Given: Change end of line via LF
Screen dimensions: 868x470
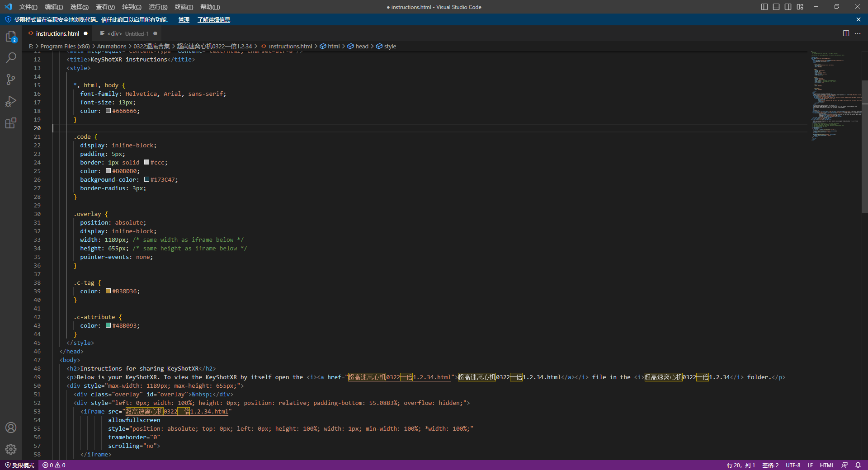Looking at the screenshot, I should (x=810, y=465).
